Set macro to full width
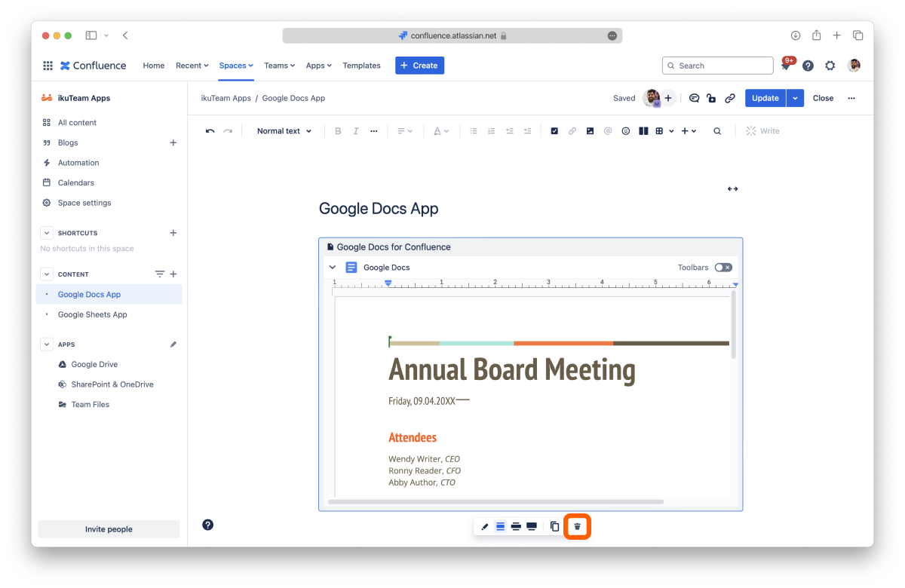 point(532,526)
